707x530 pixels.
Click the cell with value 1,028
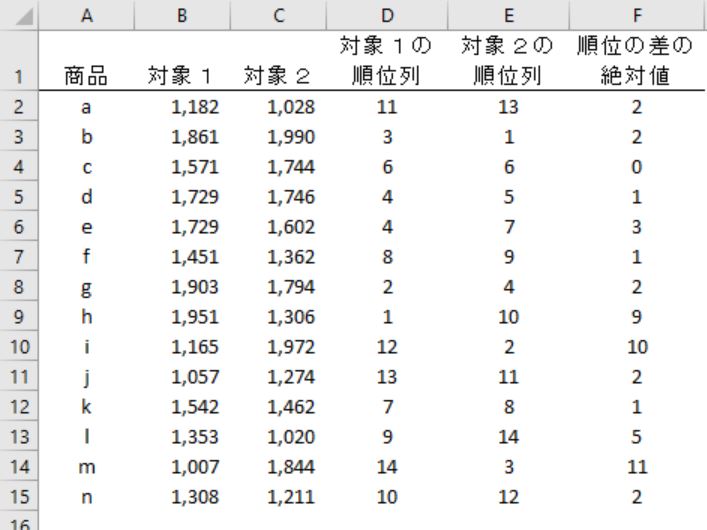[x=278, y=106]
